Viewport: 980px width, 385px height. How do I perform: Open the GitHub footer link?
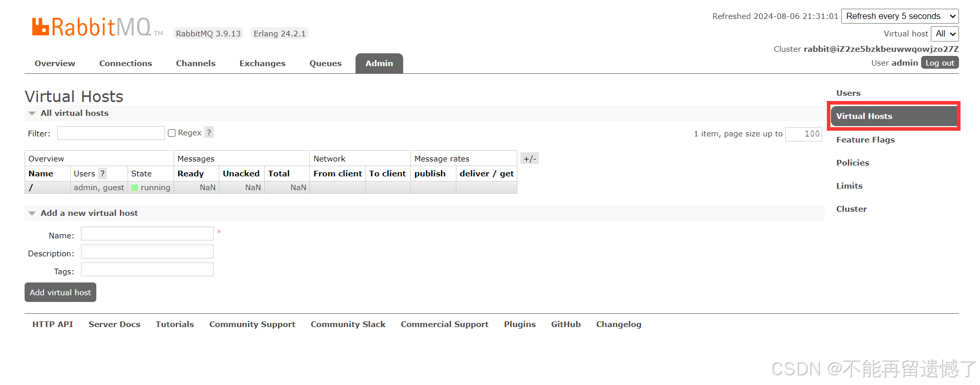(566, 324)
